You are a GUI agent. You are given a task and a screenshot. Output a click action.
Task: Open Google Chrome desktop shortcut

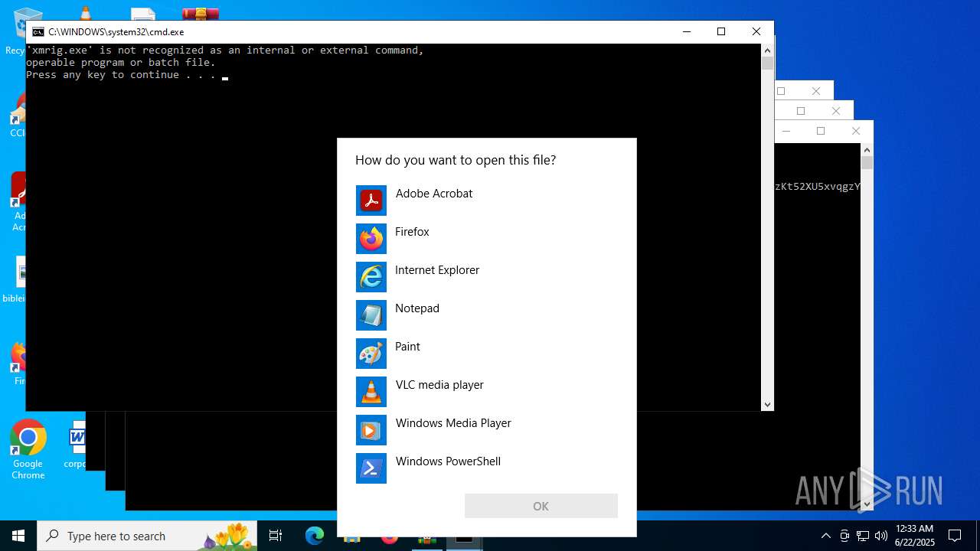pyautogui.click(x=28, y=450)
